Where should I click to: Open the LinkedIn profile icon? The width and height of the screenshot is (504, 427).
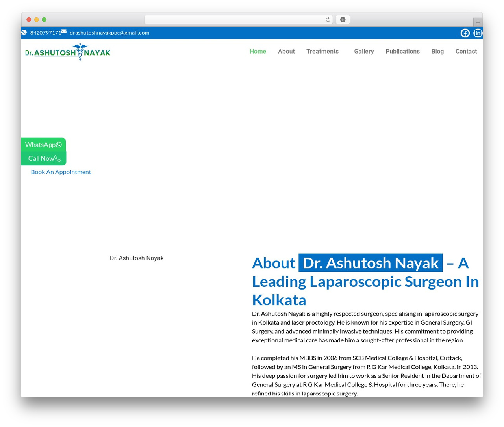478,33
